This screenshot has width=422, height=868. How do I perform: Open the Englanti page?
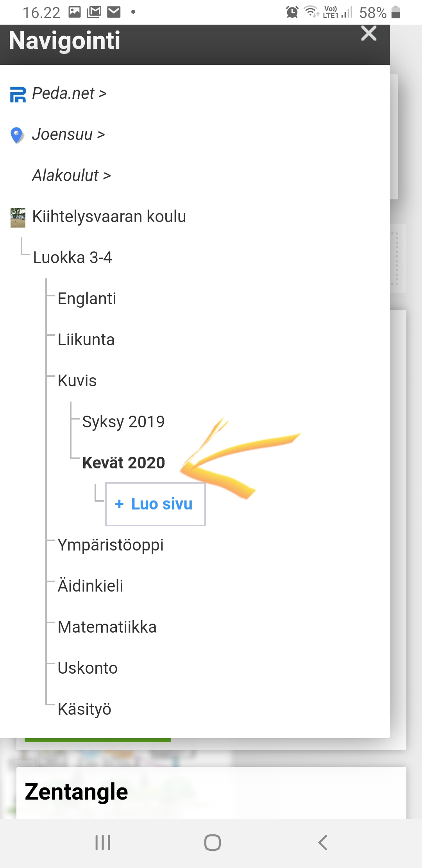click(x=87, y=299)
